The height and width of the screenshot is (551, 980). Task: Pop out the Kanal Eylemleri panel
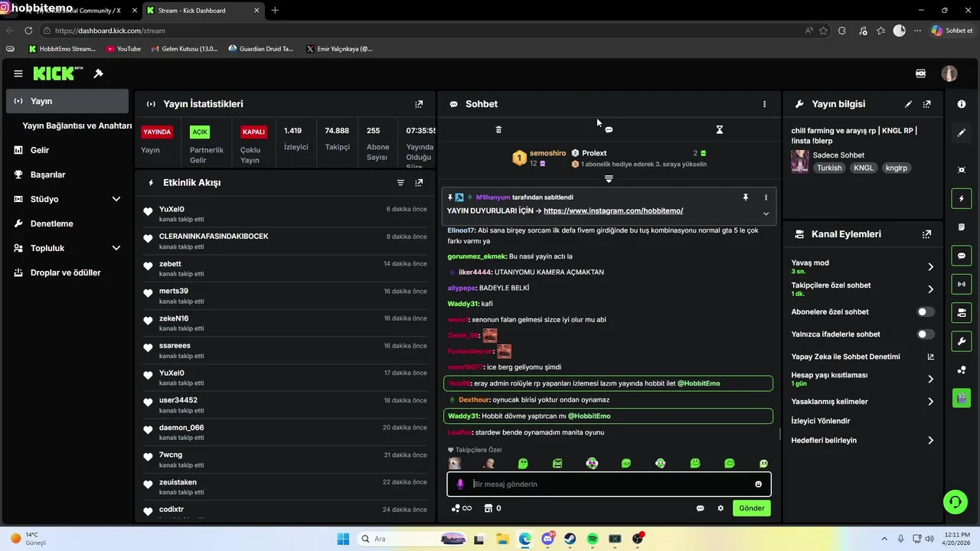(927, 234)
